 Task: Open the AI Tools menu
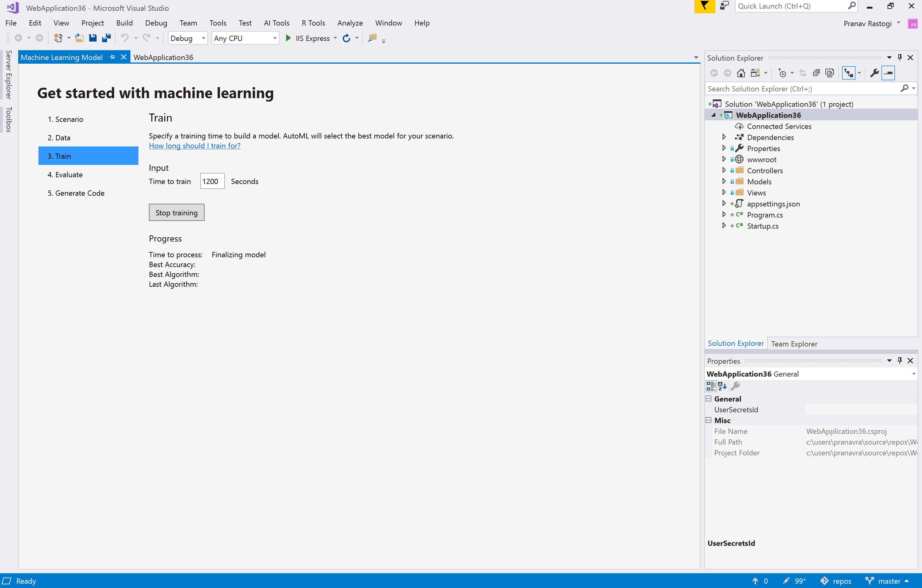tap(277, 23)
